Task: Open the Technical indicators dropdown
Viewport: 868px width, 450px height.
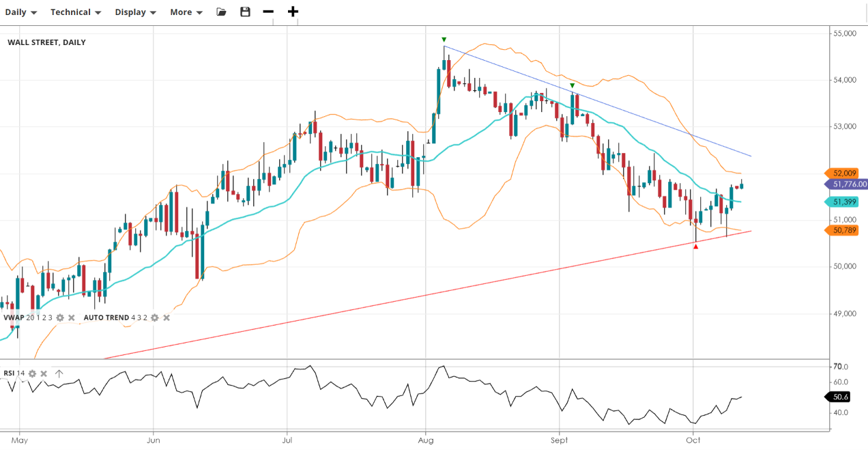Action: pyautogui.click(x=76, y=12)
